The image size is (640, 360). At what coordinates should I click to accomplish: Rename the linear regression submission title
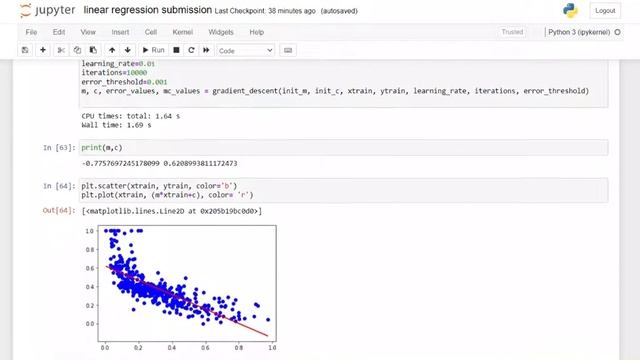click(x=147, y=10)
